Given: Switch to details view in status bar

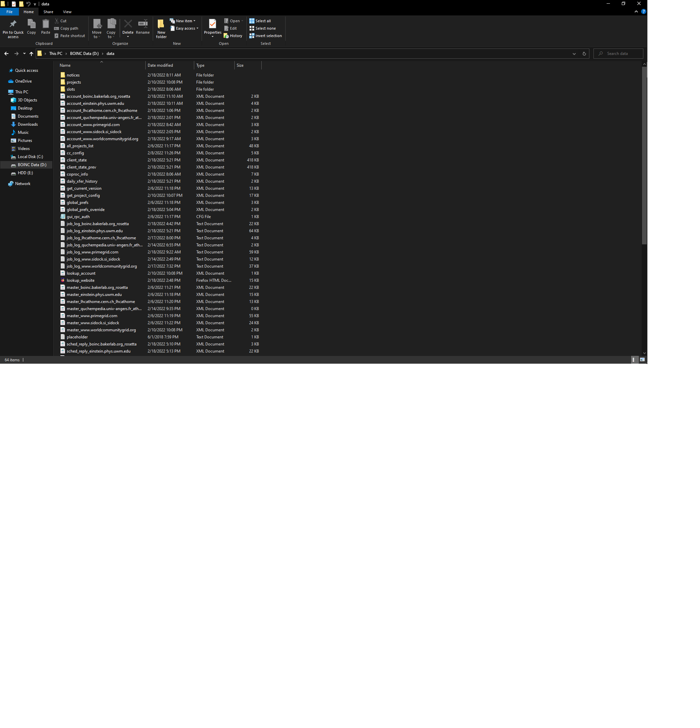Looking at the screenshot, I should coord(634,360).
